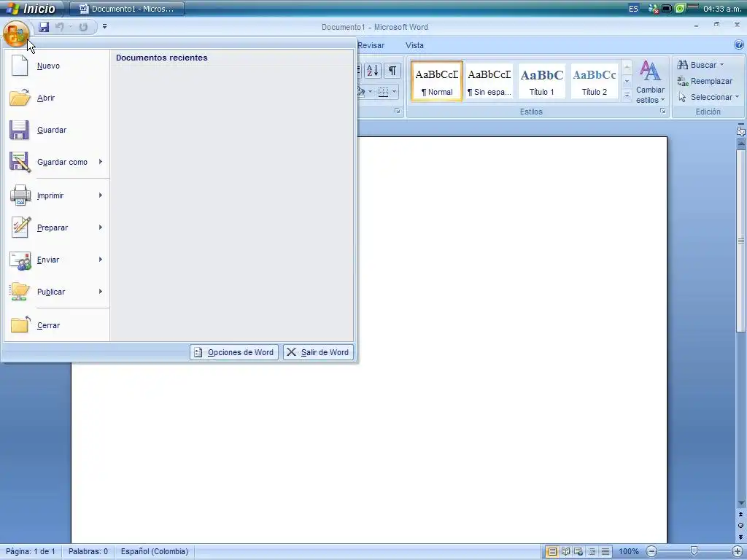Go to the next row of the styles gallery
Viewport: 747px width, 560px height.
coord(627,81)
